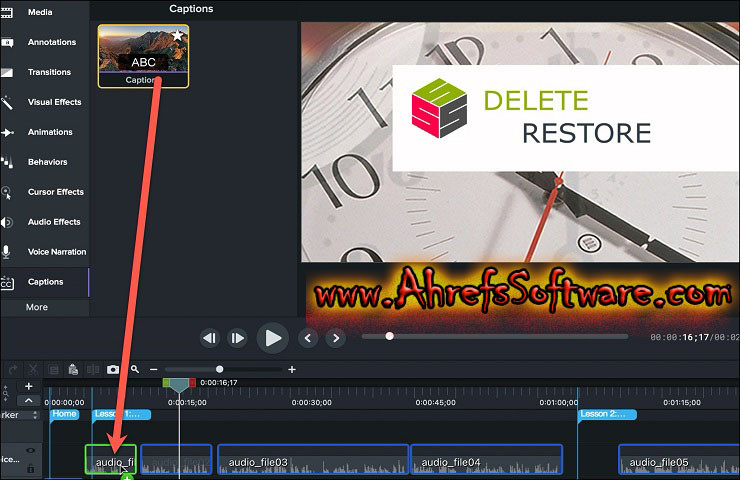The image size is (740, 480).
Task: Favorite the Caption item via star icon
Action: [x=177, y=35]
